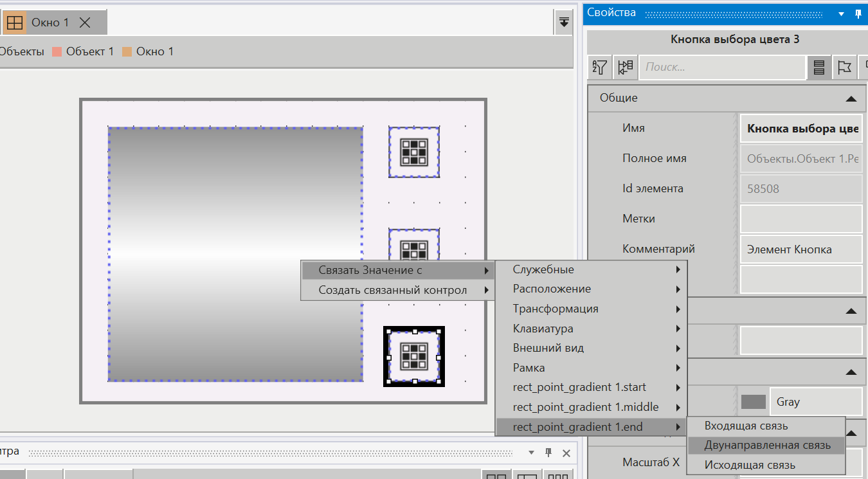Select the bottom selected color picker button

pyautogui.click(x=414, y=356)
